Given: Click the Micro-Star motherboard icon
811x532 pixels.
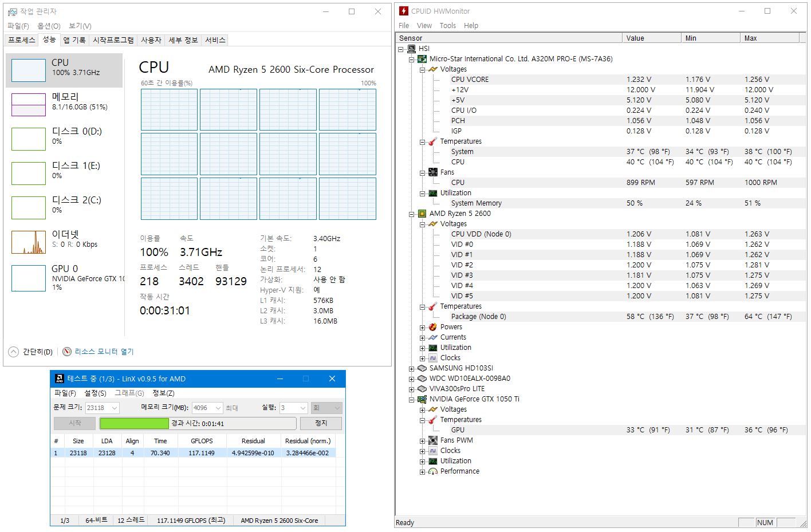Looking at the screenshot, I should tap(422, 59).
